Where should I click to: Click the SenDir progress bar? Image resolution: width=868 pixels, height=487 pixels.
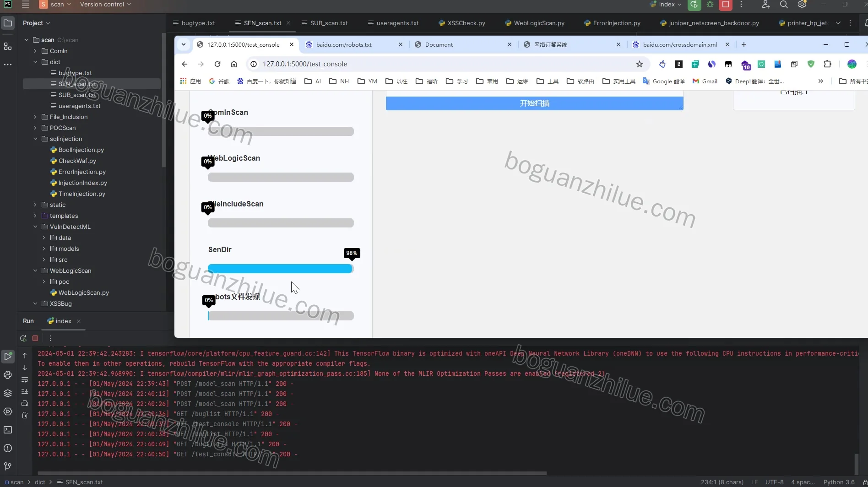pos(281,269)
